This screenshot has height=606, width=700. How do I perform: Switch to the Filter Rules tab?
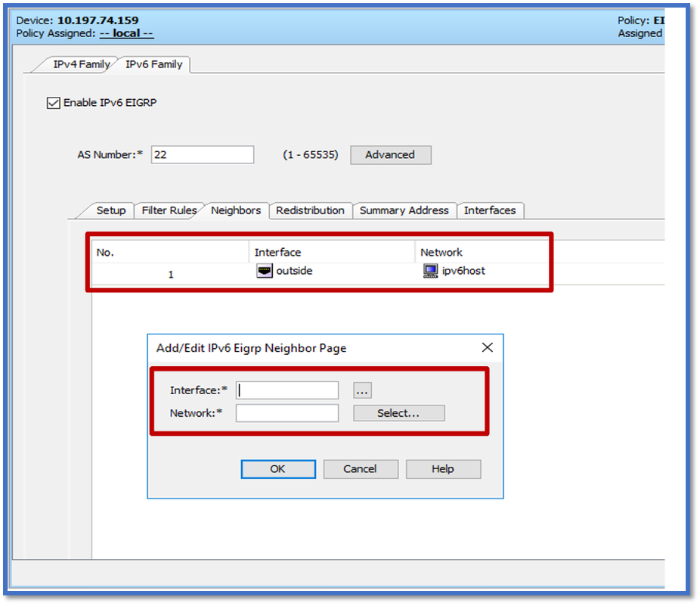(x=169, y=210)
